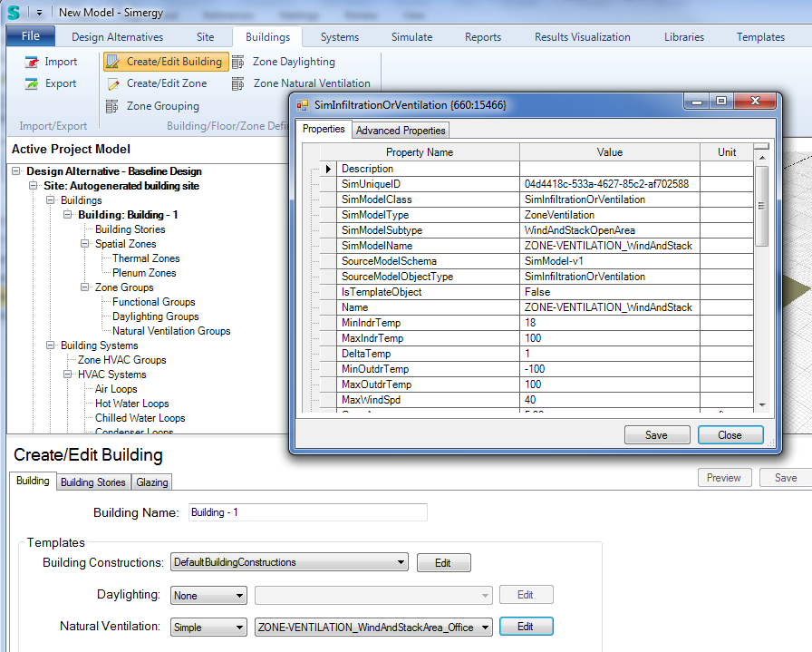Click the Value column header

point(610,152)
